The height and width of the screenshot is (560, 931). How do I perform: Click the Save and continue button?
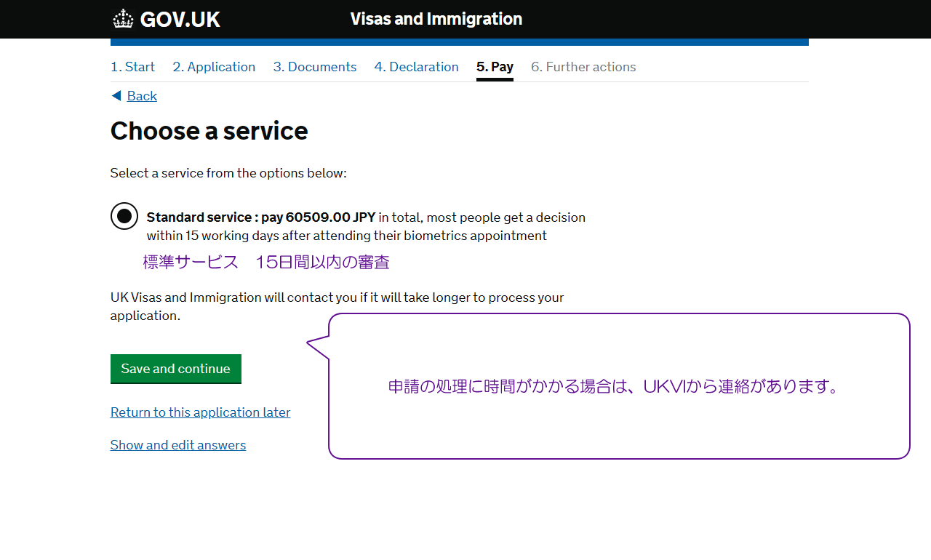coord(176,369)
